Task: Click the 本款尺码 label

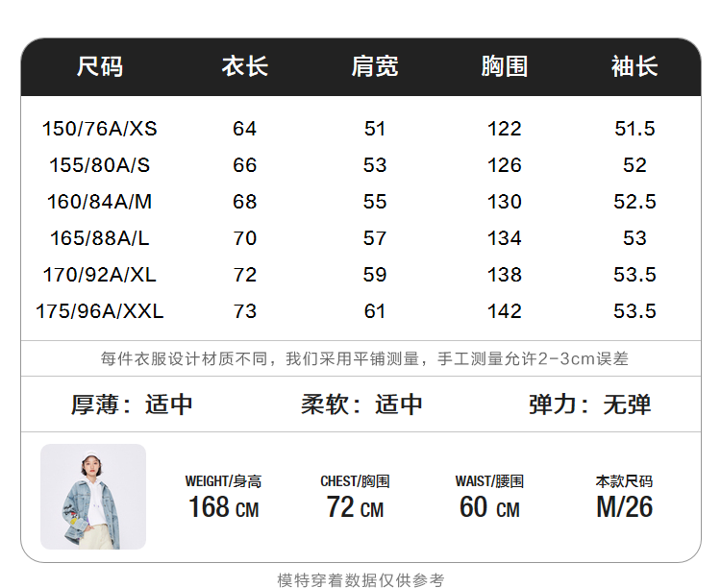Action: 624,481
